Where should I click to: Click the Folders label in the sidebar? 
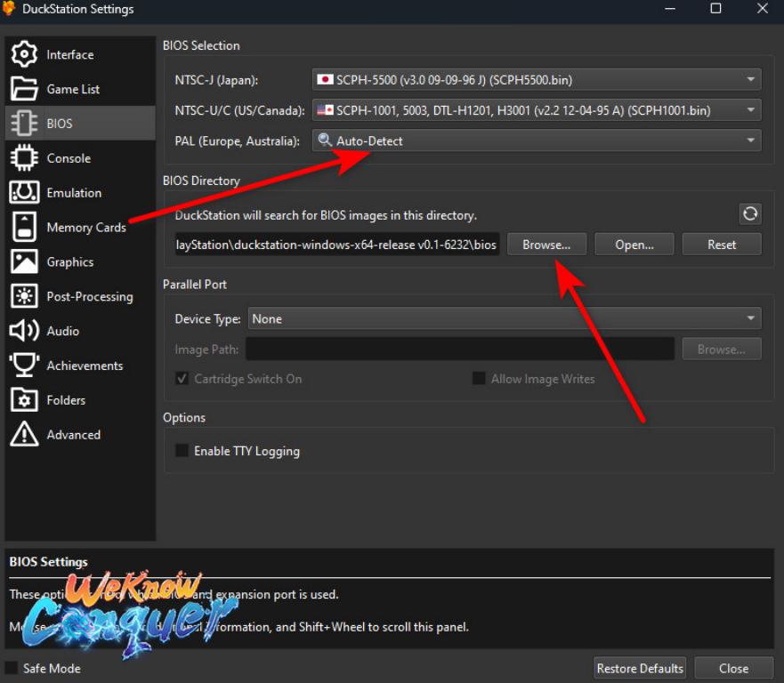[66, 400]
